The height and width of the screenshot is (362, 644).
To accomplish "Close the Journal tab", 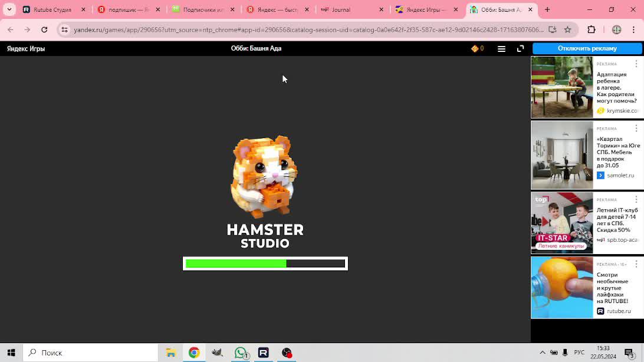I will coord(381,9).
